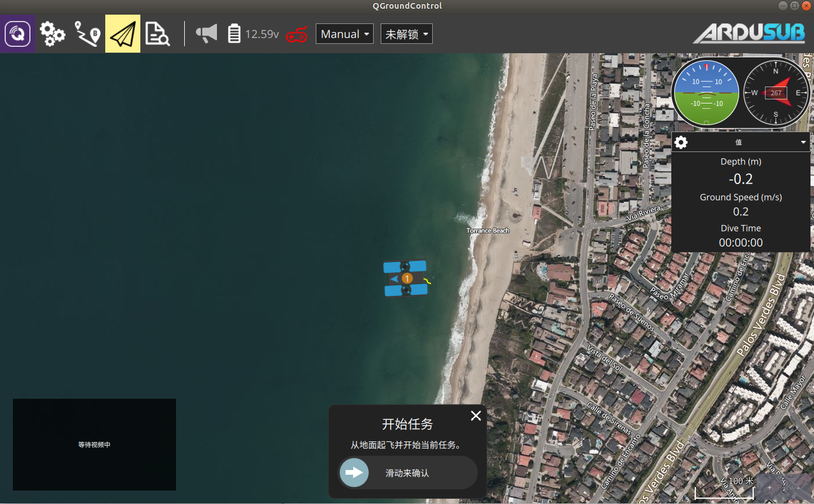This screenshot has width=814, height=504.
Task: Select the Fly view paper plane icon
Action: point(123,34)
